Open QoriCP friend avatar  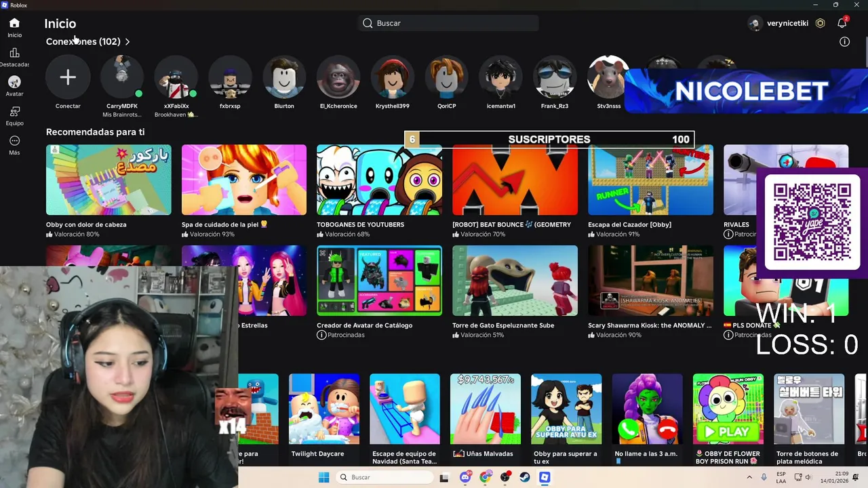[x=446, y=77]
